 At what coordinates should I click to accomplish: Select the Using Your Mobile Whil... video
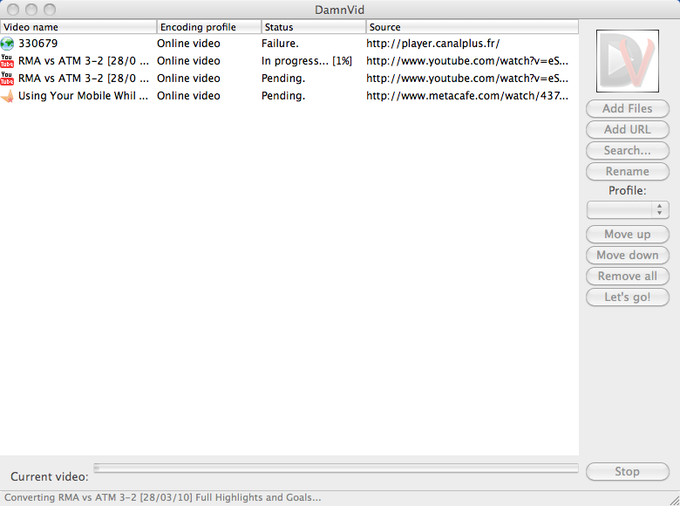click(83, 96)
